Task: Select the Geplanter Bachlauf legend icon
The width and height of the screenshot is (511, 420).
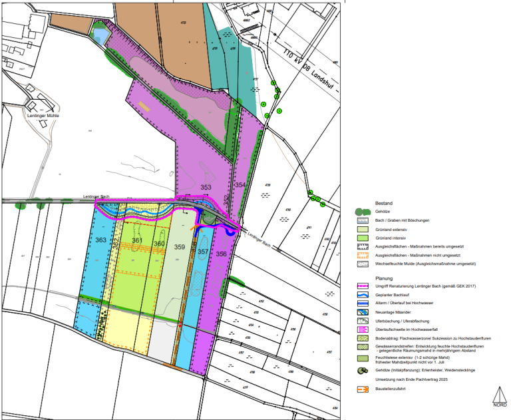Action: (x=363, y=295)
